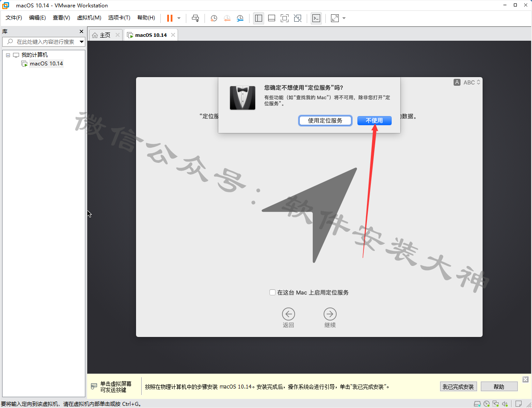532x408 pixels.
Task: Click the 我已完成安装 button
Action: 458,387
